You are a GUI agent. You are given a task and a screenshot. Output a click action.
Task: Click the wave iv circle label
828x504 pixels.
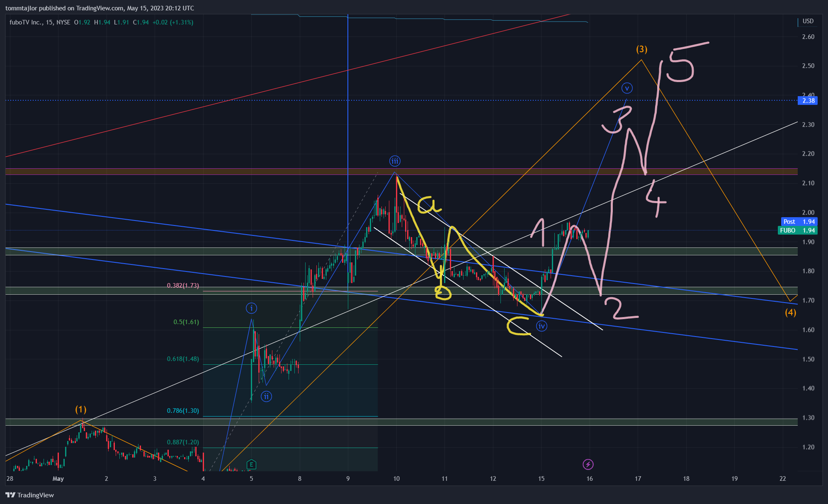[541, 326]
